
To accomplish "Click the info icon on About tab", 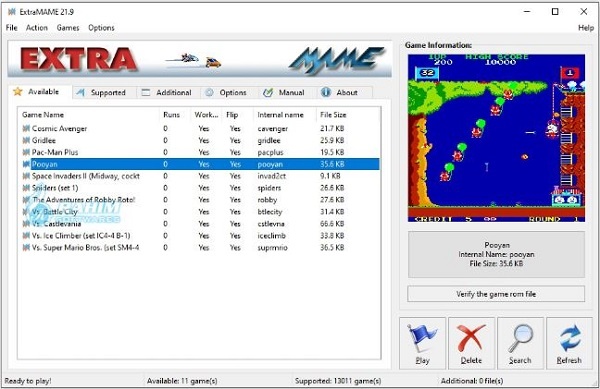I will pos(326,92).
